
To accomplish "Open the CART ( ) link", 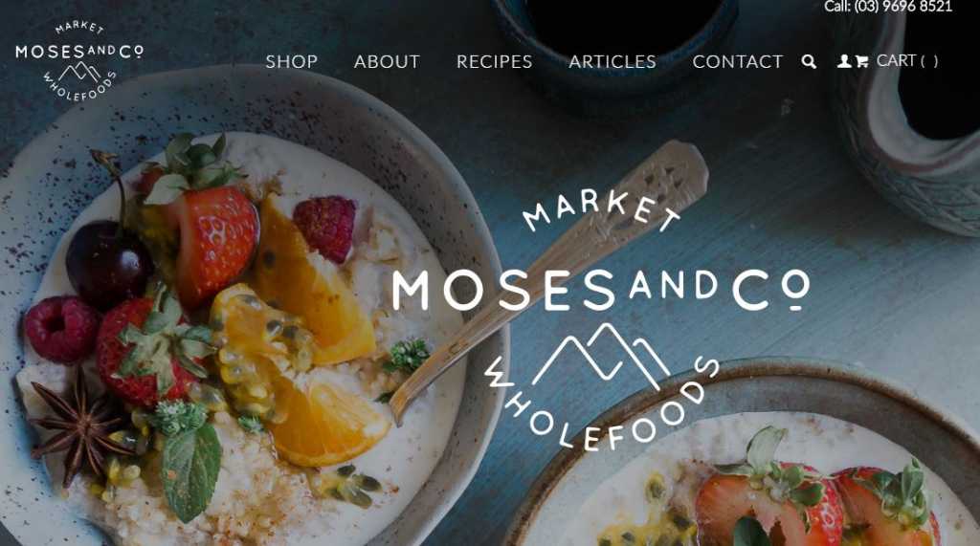I will click(x=907, y=60).
